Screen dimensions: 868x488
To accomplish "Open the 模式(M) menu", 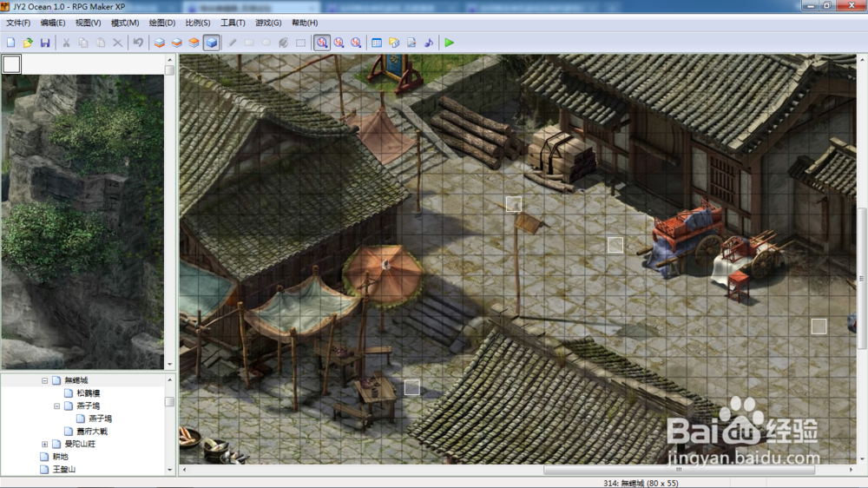I will (x=124, y=23).
